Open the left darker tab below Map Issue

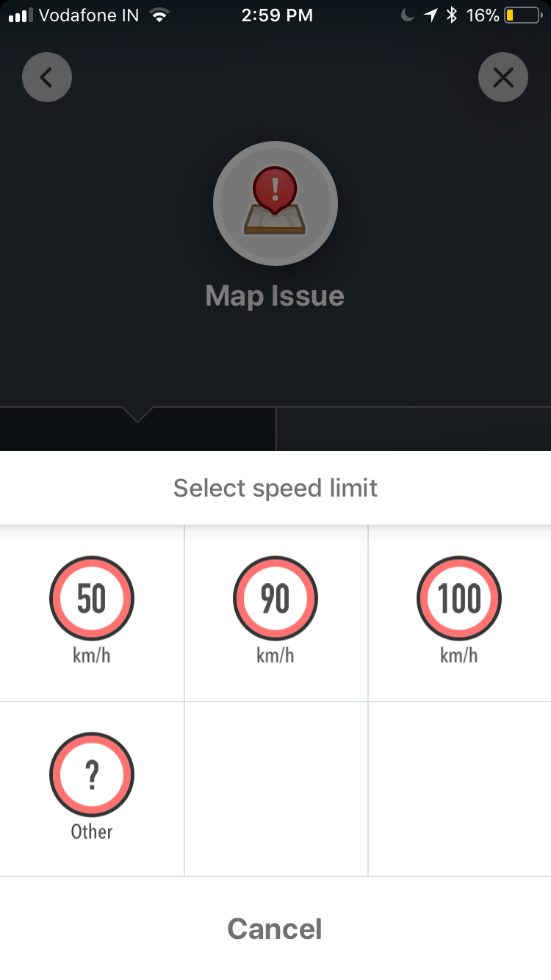pyautogui.click(x=138, y=429)
